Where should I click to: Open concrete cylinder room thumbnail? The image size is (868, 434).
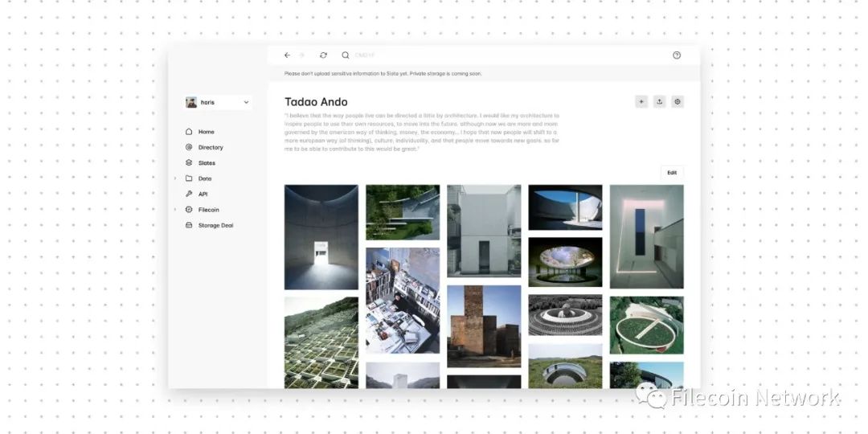321,237
